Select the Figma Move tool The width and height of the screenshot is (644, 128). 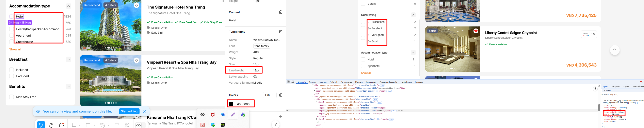tap(41, 125)
